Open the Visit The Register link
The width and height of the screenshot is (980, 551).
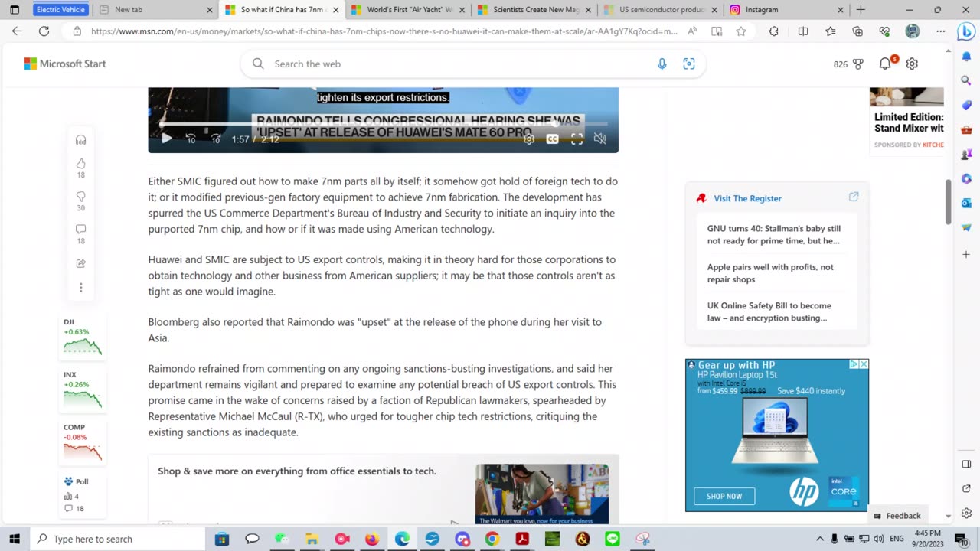tap(747, 198)
